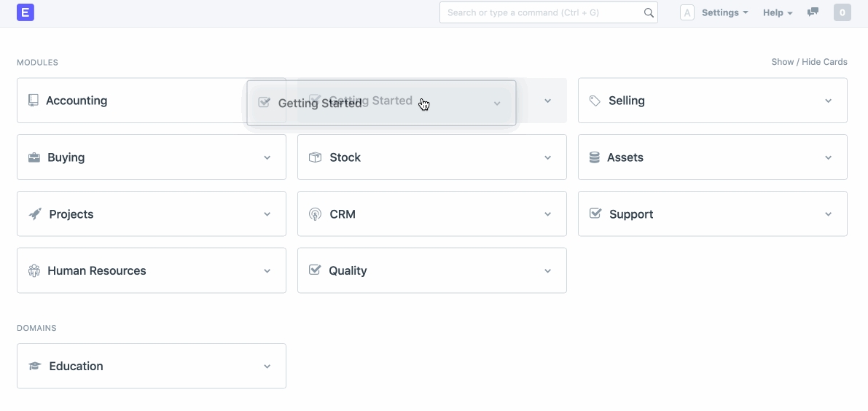Click the Assets database icon
Viewport: 868px width, 411px height.
(x=595, y=157)
